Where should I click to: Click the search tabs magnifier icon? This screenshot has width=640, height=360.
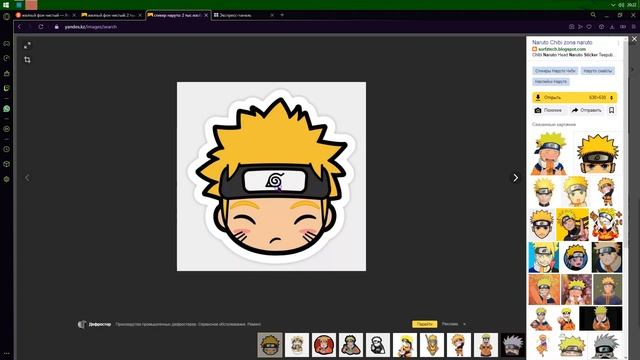click(593, 15)
